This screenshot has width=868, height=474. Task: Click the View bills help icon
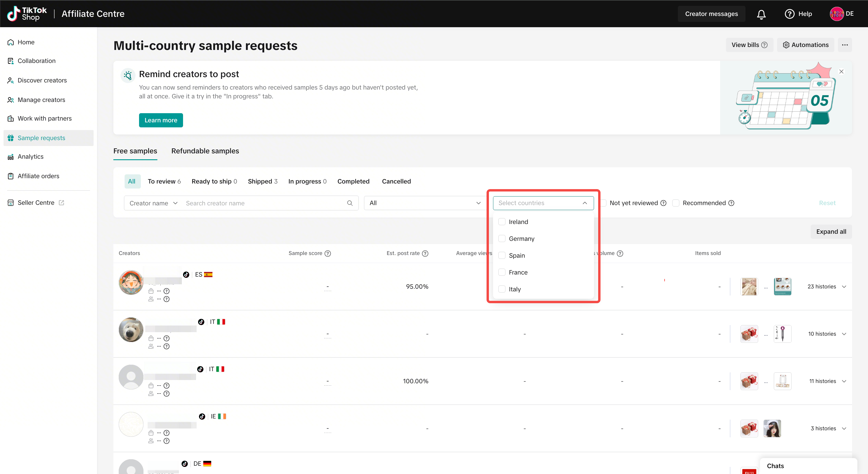(x=765, y=45)
